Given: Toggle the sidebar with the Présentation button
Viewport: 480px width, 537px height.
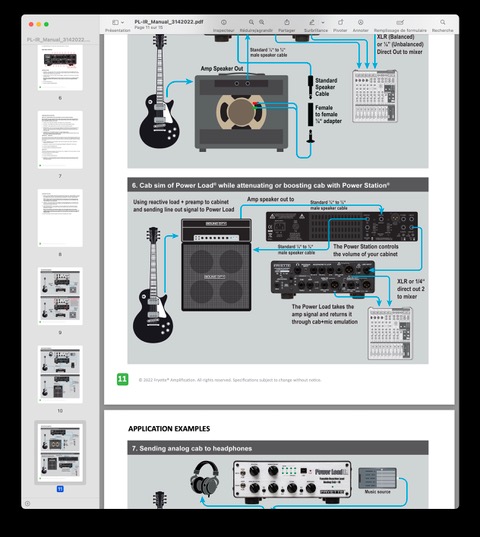Looking at the screenshot, I should (x=115, y=22).
